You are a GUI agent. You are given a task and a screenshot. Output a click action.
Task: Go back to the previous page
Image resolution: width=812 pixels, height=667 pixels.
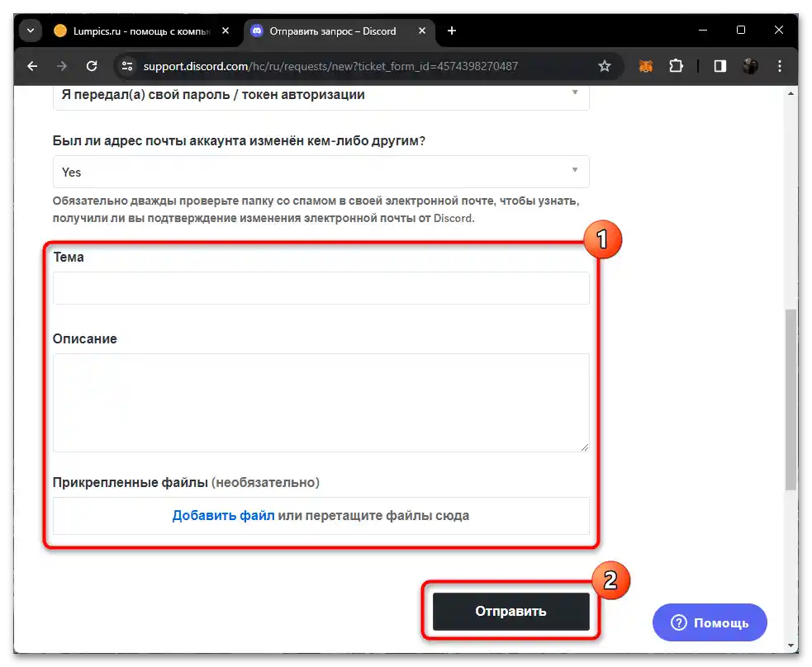pos(32,66)
